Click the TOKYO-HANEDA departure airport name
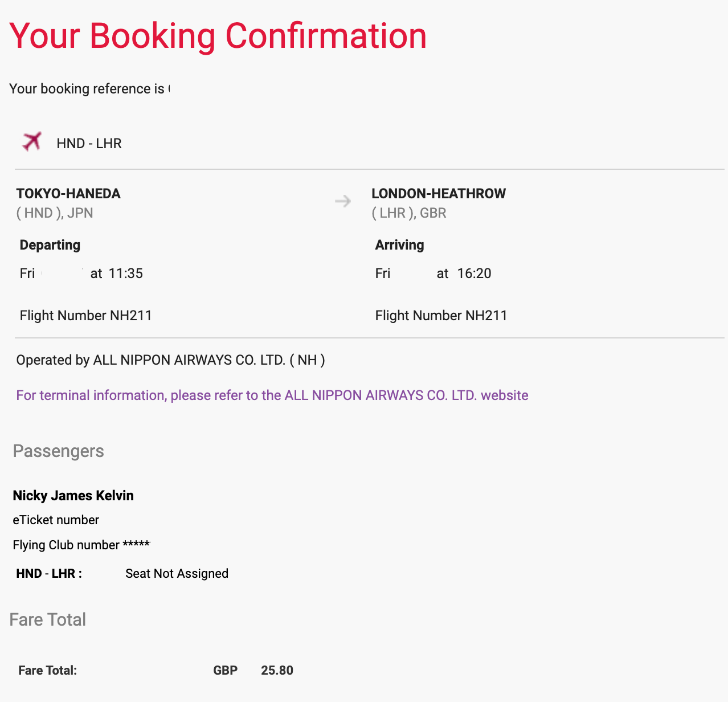 68,194
